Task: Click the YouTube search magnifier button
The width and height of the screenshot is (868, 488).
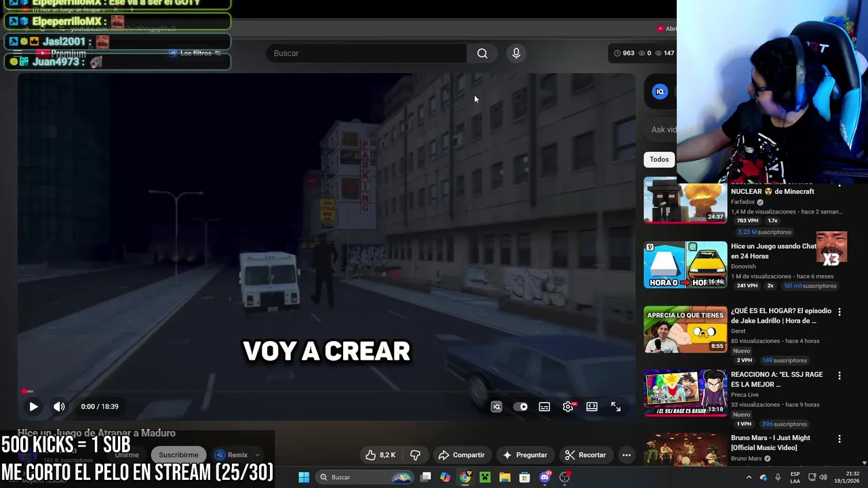Action: (x=482, y=54)
